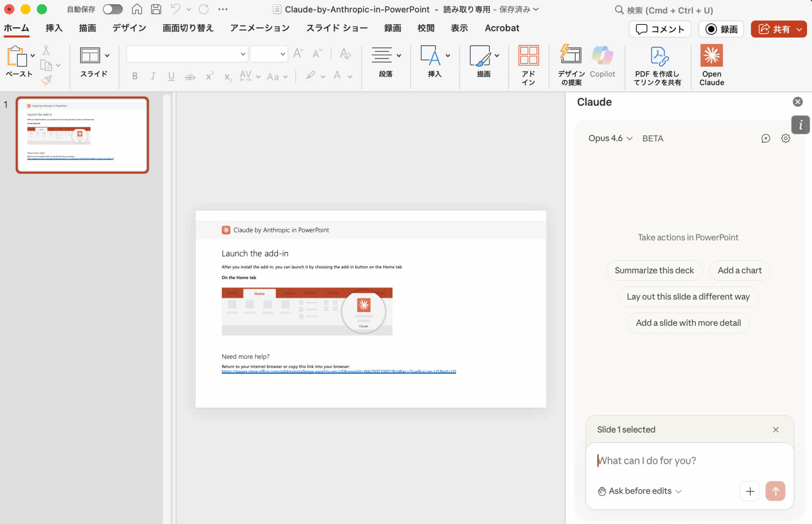
Task: Choose Add a slide with more detail
Action: 688,323
